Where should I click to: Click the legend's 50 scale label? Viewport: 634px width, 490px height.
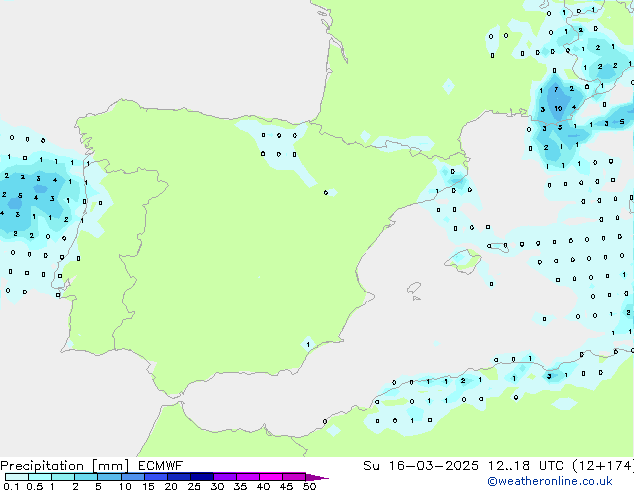pyautogui.click(x=309, y=487)
